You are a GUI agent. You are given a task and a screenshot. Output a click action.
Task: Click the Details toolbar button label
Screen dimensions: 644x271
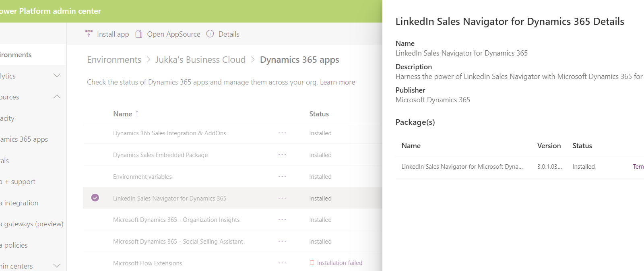coord(229,34)
